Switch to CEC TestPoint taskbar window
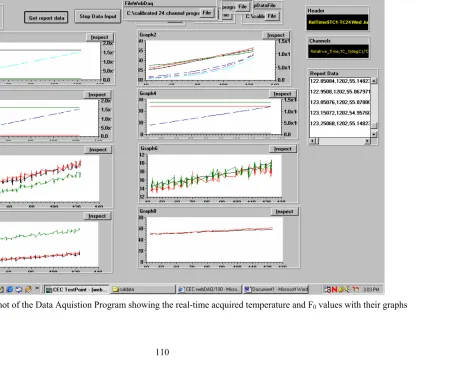This screenshot has height=385, width=468. click(x=77, y=290)
